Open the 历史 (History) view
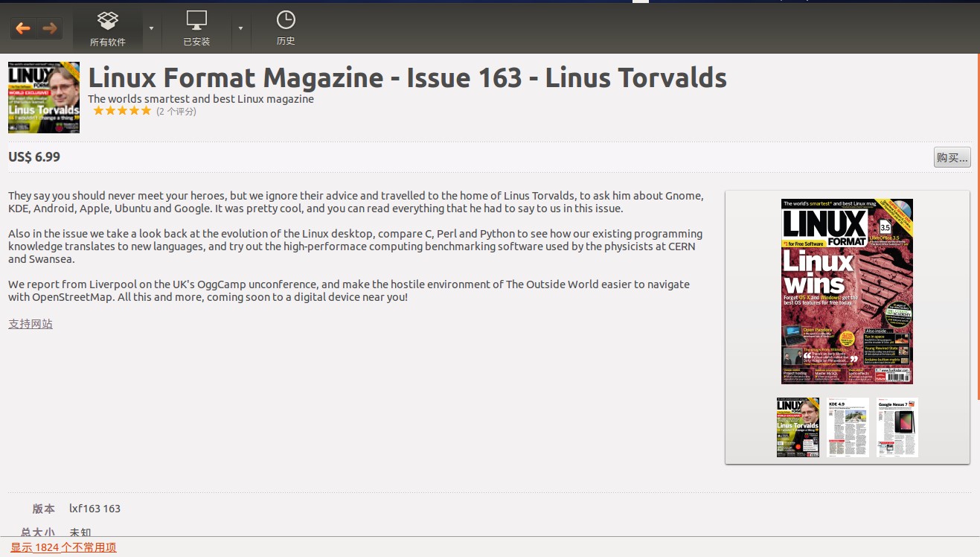The height and width of the screenshot is (557, 980). coord(286,28)
